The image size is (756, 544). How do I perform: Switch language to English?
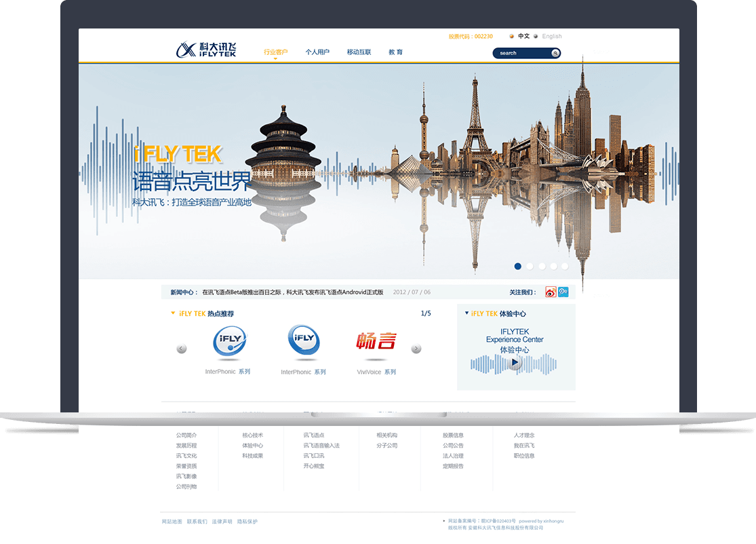click(x=551, y=36)
